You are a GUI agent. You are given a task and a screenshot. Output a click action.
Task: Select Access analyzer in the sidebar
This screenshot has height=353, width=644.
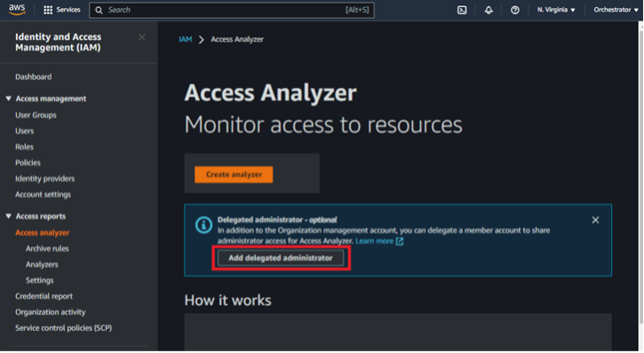pyautogui.click(x=43, y=233)
